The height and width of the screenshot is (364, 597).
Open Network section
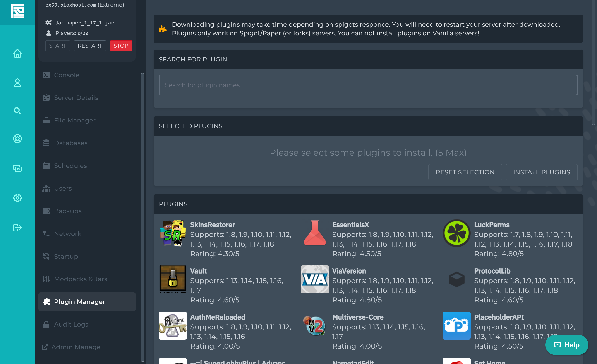click(87, 234)
